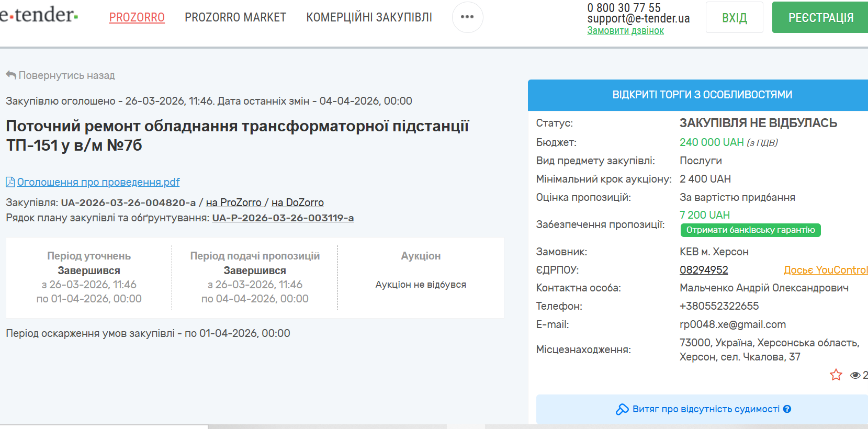This screenshot has height=429, width=868.
Task: Click ЄДРПОУ number 08294952
Action: click(704, 270)
